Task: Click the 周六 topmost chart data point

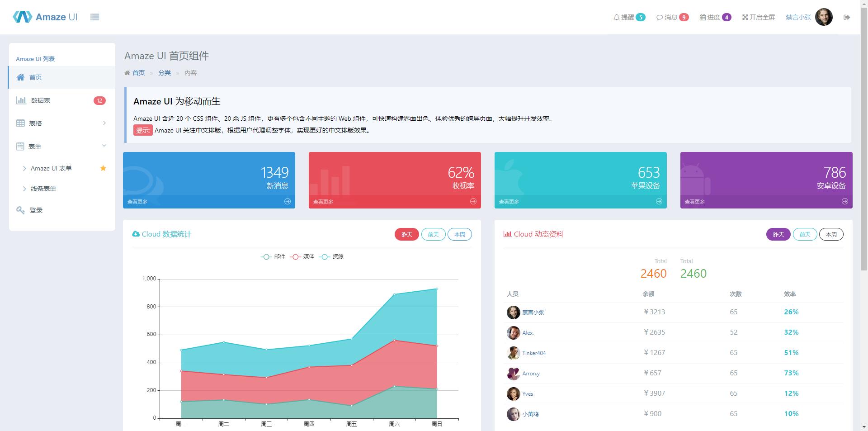Action: (x=394, y=294)
